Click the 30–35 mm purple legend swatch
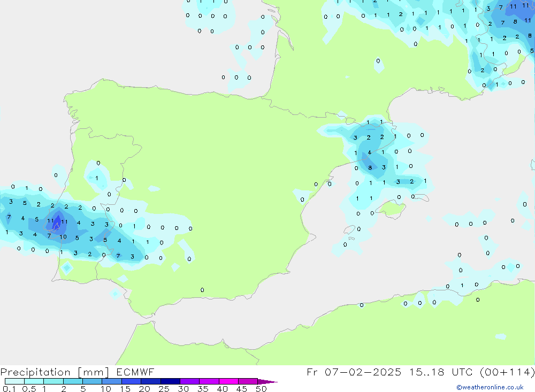The width and height of the screenshot is (535, 392). tap(190, 381)
